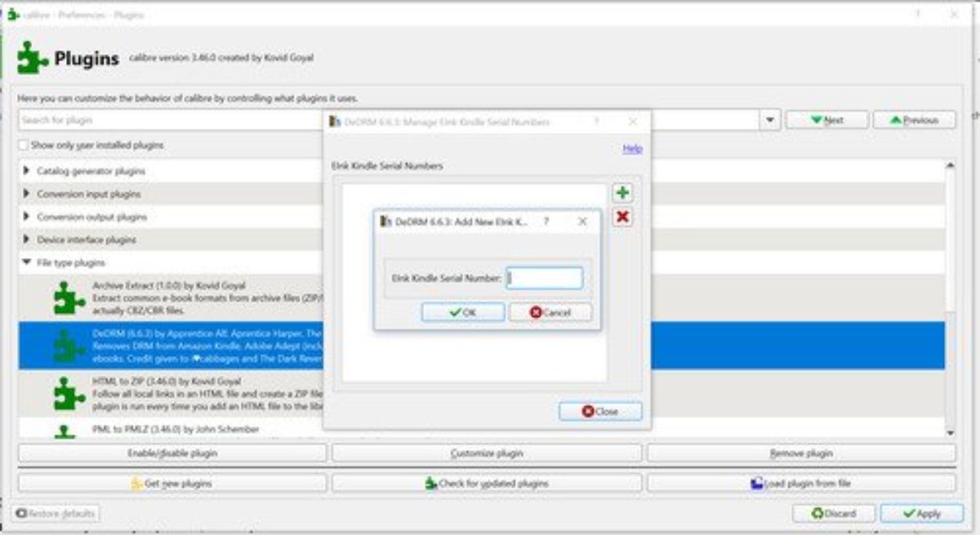Click the PML to PMLZ plugin icon
Image resolution: width=980 pixels, height=535 pixels.
coord(69,431)
